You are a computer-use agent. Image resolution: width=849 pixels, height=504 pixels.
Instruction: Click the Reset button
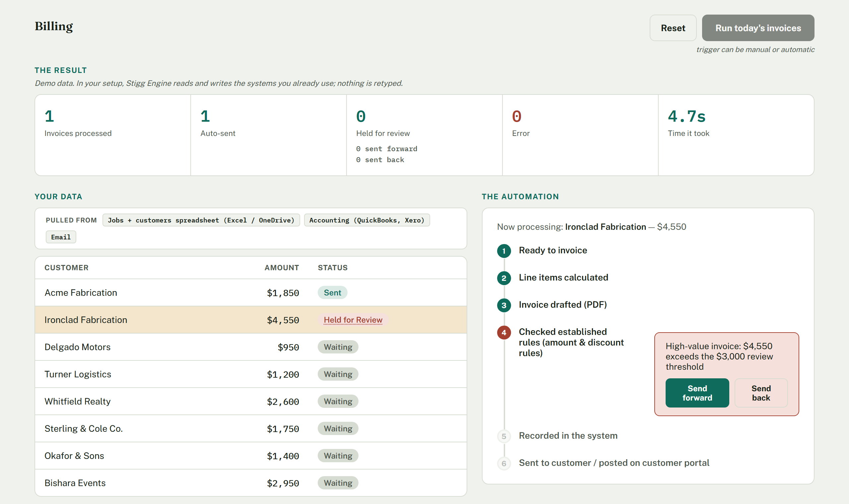click(673, 28)
